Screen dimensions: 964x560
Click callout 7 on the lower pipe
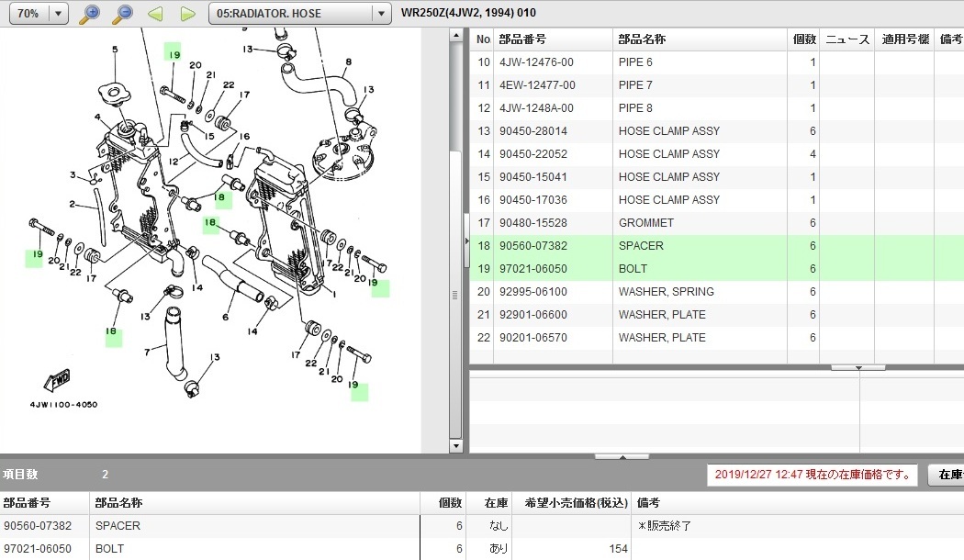pos(147,353)
